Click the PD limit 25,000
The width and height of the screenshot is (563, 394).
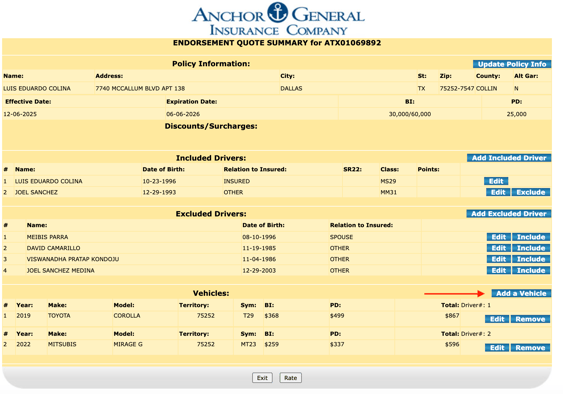[x=516, y=114]
